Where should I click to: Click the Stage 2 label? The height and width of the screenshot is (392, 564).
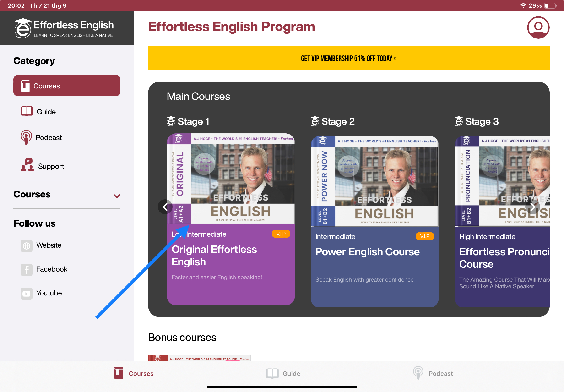(338, 121)
